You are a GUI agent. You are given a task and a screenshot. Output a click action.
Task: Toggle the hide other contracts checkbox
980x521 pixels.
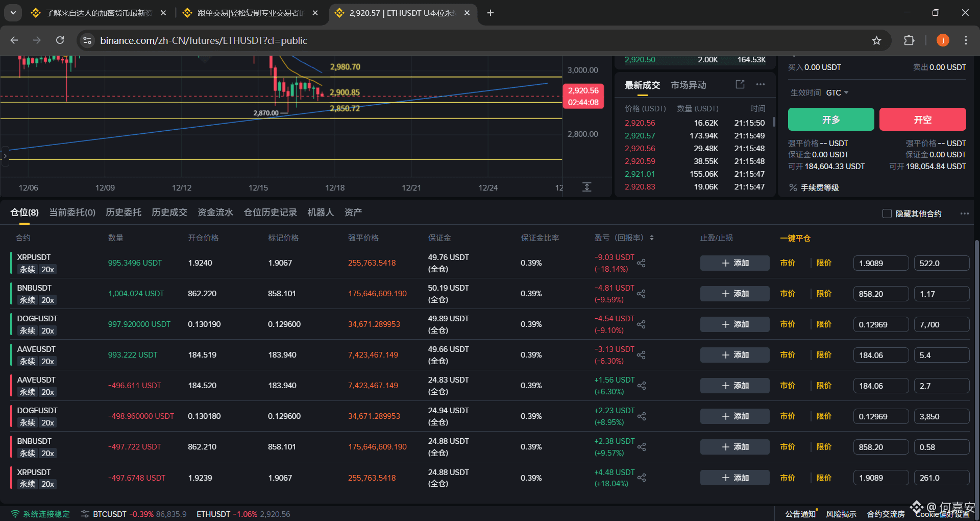887,214
